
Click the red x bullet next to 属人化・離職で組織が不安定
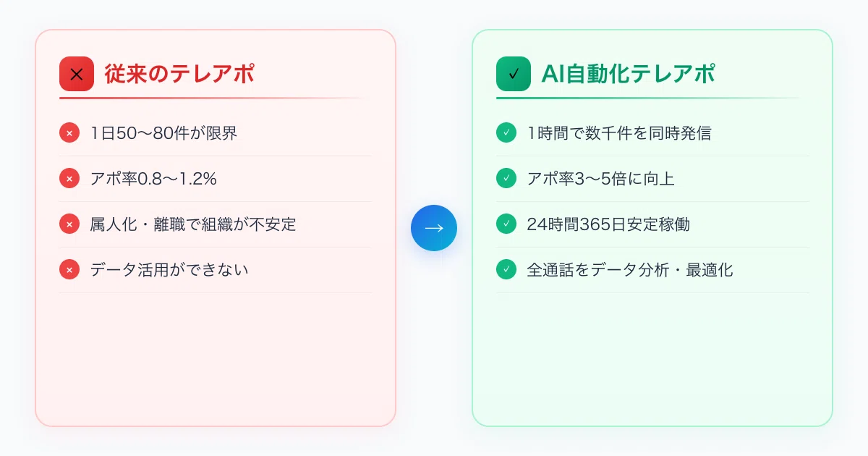point(69,224)
